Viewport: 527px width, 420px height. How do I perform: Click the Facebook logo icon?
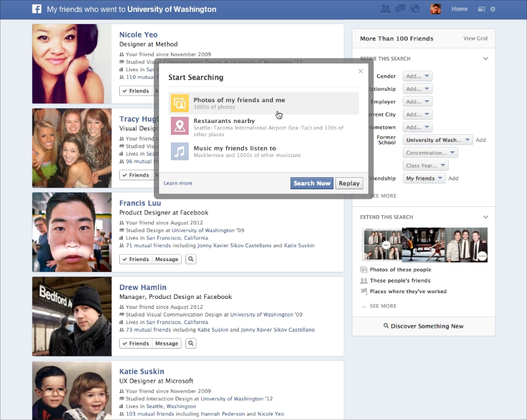coord(37,9)
